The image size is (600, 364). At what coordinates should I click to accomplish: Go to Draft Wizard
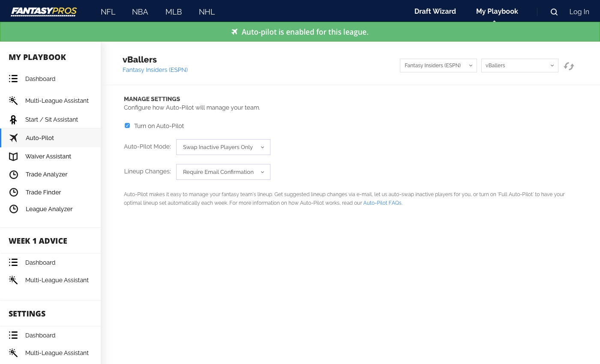tap(435, 12)
